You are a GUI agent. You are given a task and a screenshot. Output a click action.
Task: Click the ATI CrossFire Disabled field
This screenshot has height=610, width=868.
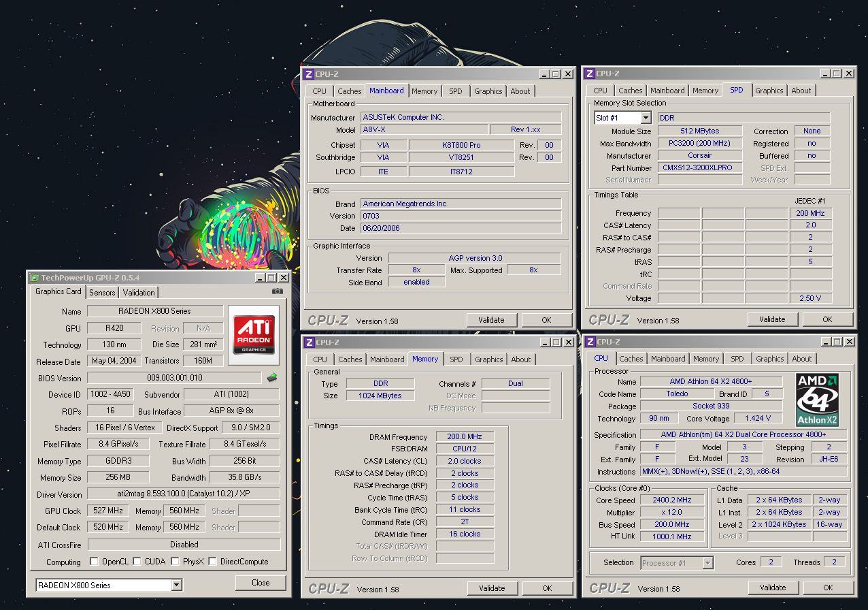(x=184, y=545)
